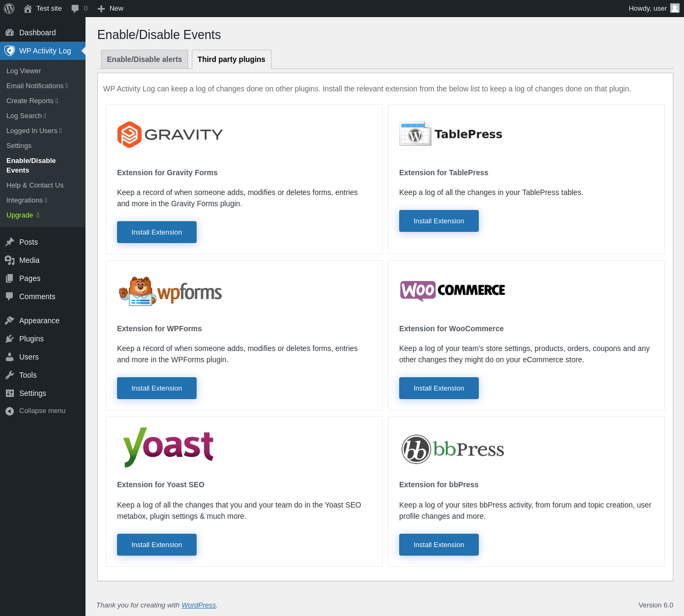Follow the WordPress footer link
Image resolution: width=684 pixels, height=616 pixels.
[x=198, y=605]
